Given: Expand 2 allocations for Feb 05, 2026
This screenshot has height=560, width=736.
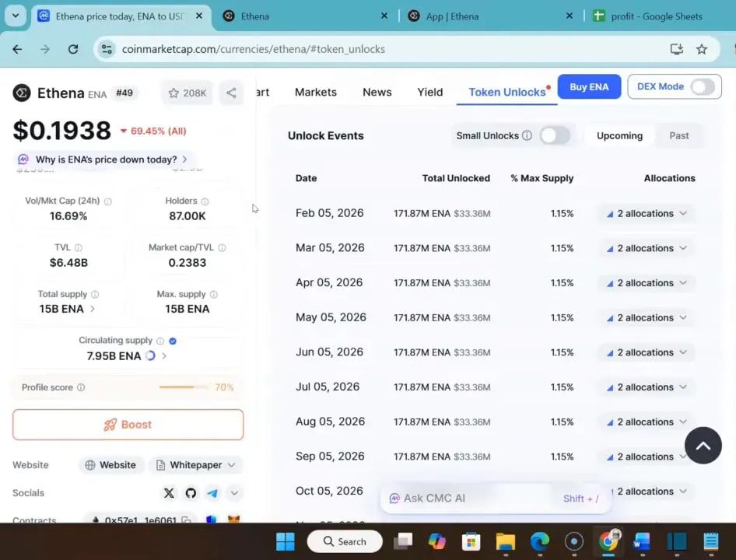Looking at the screenshot, I should [x=647, y=213].
